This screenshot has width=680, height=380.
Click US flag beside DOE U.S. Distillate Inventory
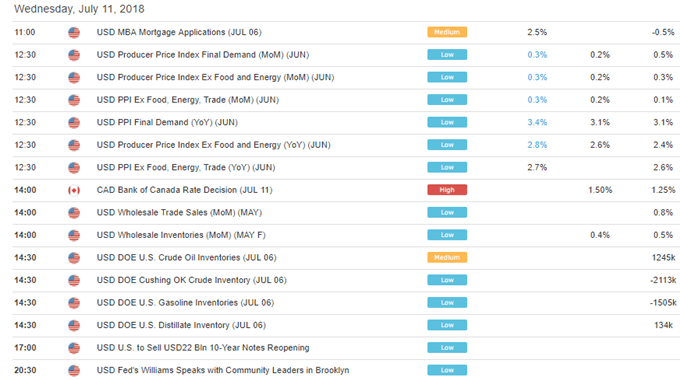[74, 326]
